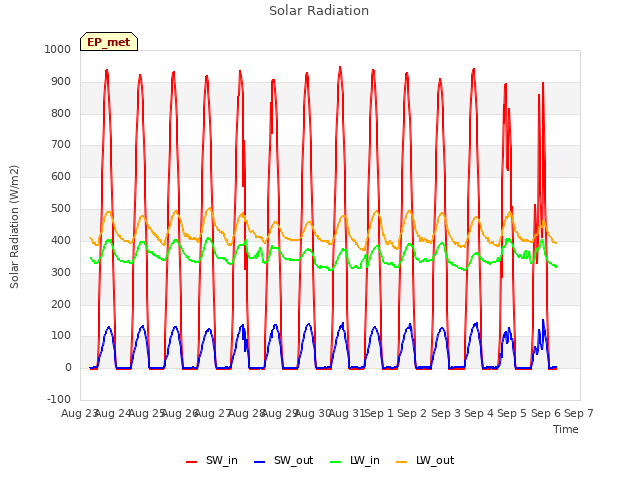Click the 700 y-axis tick label
This screenshot has height=480, width=640.
click(x=61, y=144)
